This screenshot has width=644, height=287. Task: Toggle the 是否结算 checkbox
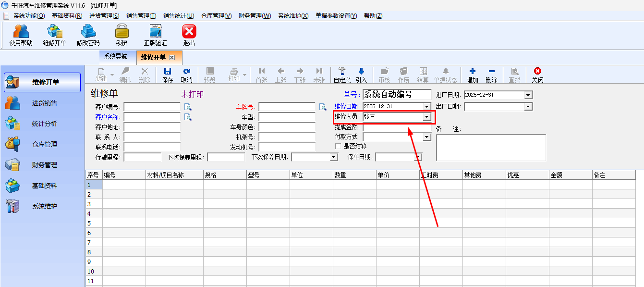tap(338, 146)
